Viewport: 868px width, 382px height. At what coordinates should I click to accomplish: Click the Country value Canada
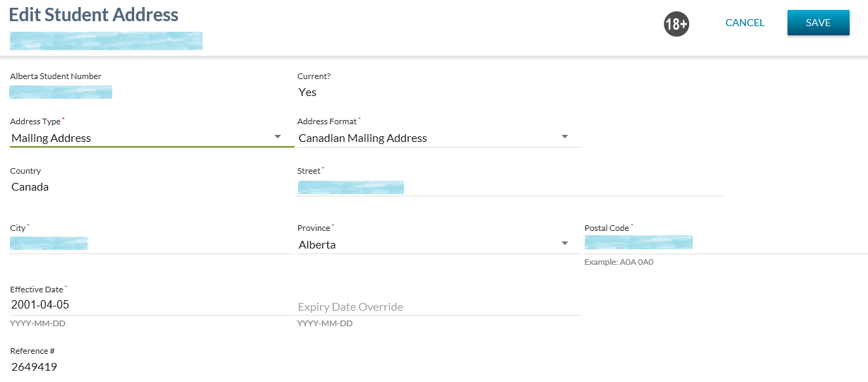tap(30, 187)
